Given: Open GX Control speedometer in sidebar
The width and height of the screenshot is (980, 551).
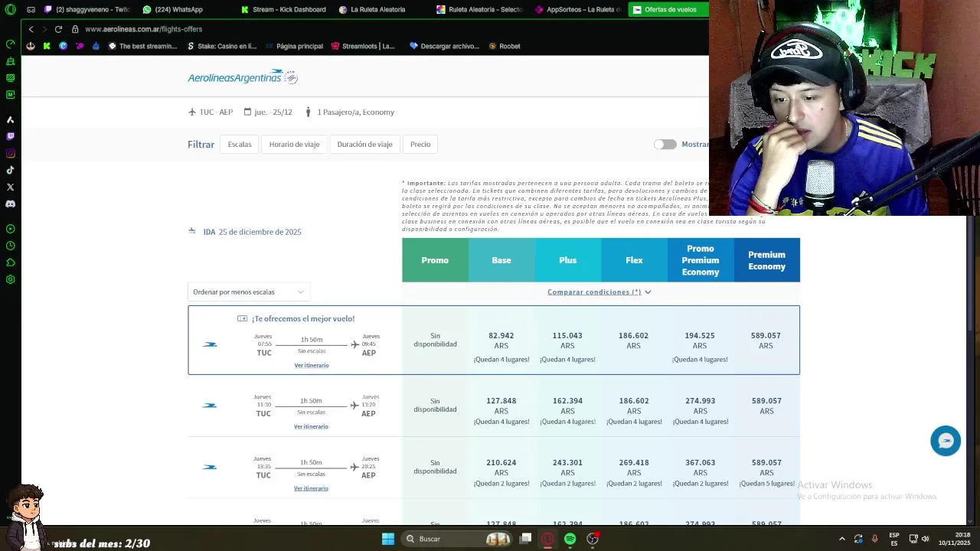Looking at the screenshot, I should pyautogui.click(x=10, y=44).
